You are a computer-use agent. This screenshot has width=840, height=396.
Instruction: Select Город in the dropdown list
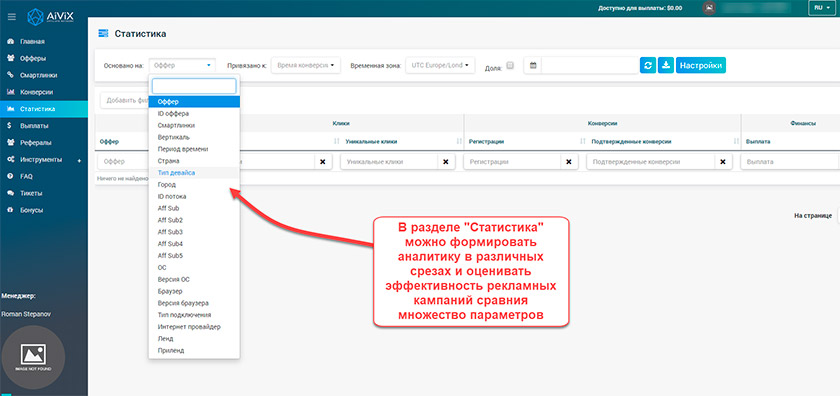[x=194, y=184]
